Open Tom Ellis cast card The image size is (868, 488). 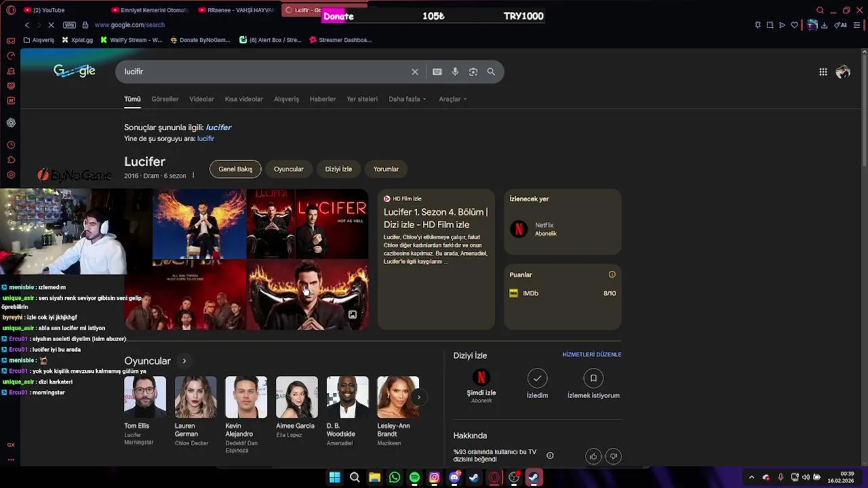click(144, 411)
